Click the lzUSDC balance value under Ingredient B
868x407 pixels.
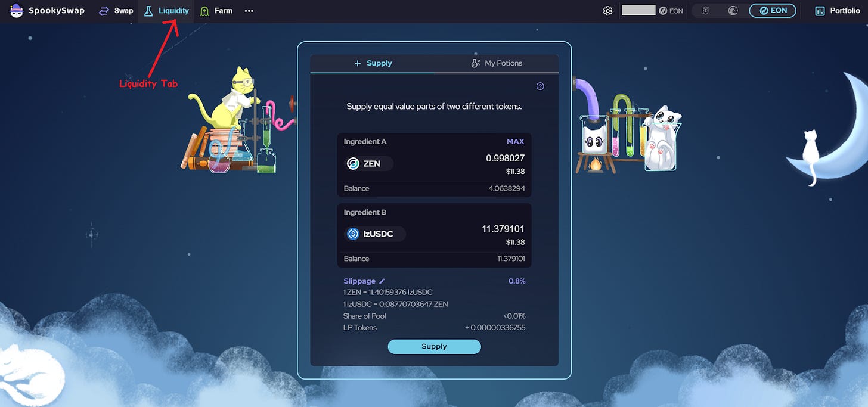point(511,259)
